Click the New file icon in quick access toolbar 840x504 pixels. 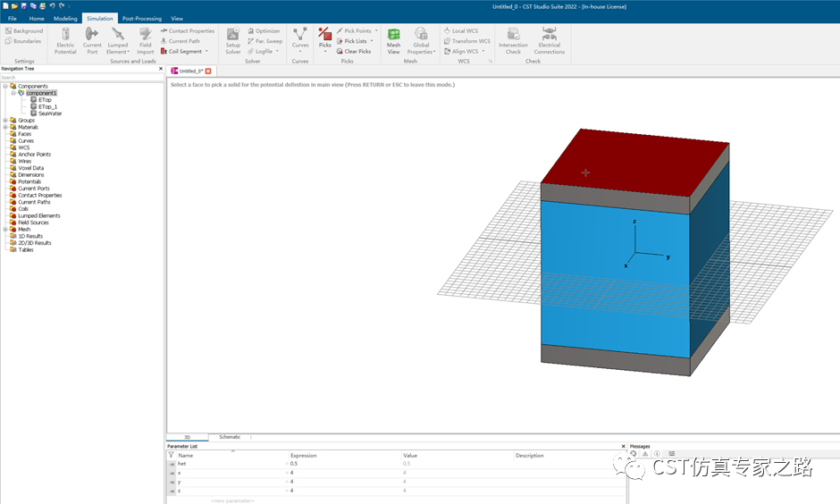tap(6, 6)
